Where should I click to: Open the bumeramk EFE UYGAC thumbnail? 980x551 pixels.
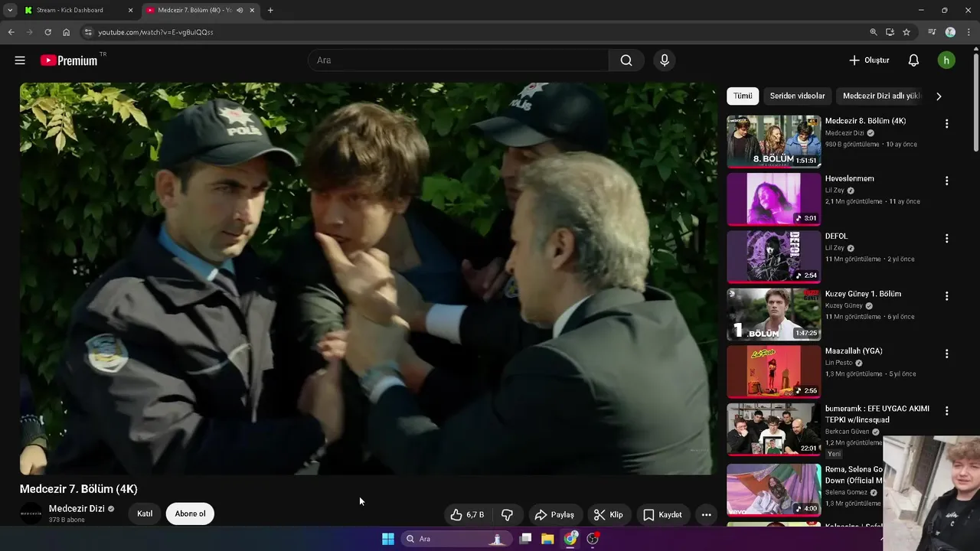773,429
